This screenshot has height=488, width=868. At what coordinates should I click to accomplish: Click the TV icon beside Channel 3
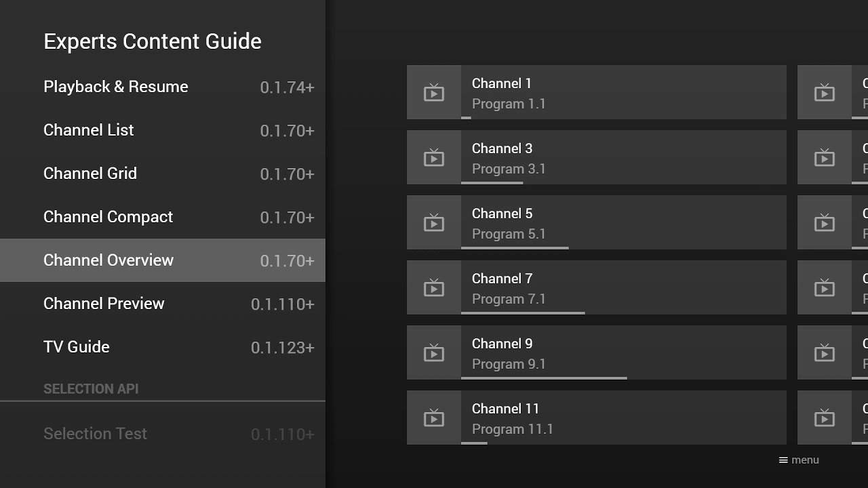(x=434, y=157)
